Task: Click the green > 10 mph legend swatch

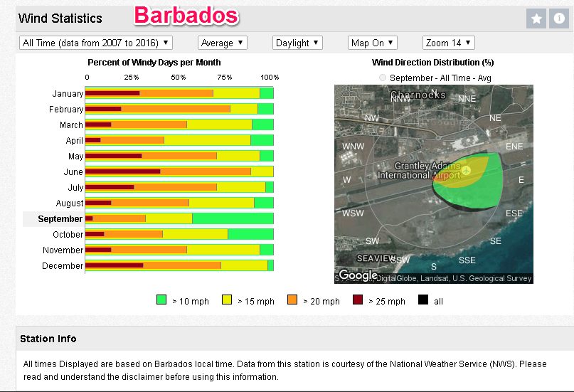Action: tap(161, 301)
